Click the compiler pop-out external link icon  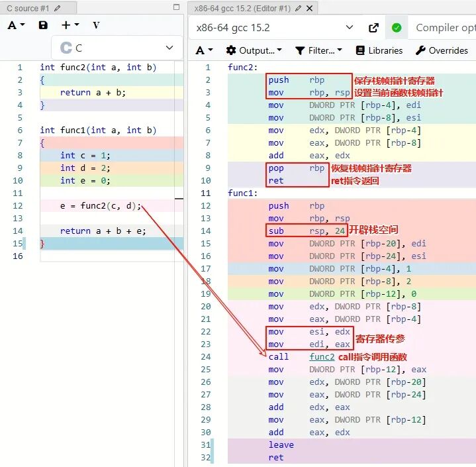coord(374,28)
